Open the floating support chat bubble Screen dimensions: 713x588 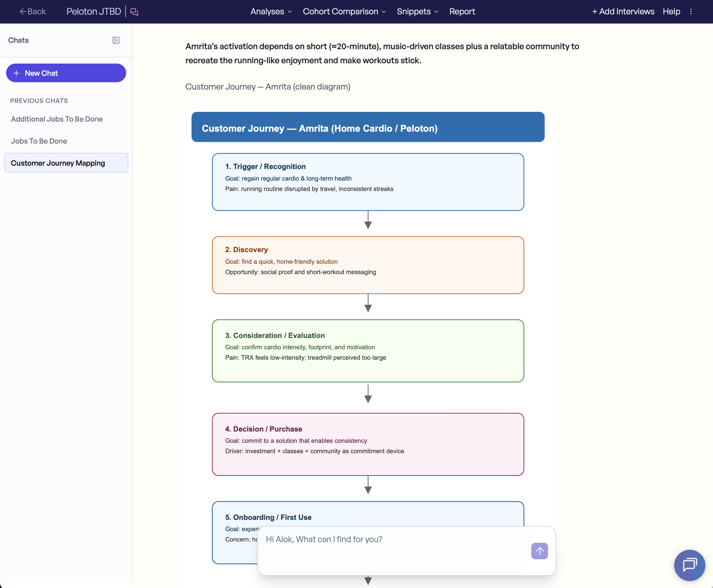pyautogui.click(x=690, y=565)
